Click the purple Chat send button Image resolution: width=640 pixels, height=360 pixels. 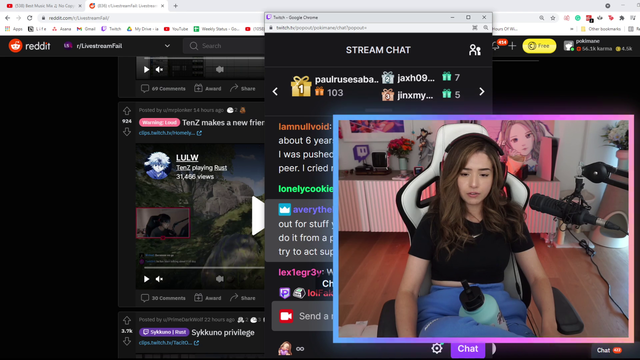point(467,349)
